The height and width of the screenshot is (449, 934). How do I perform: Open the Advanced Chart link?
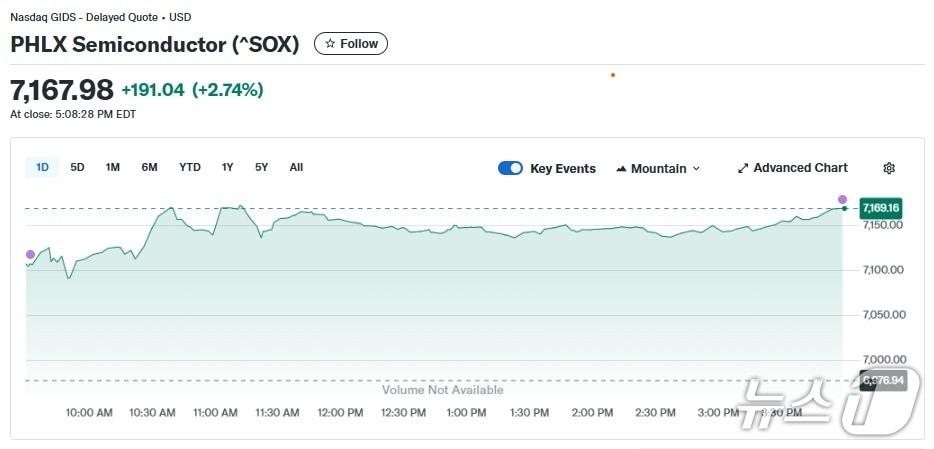[800, 168]
